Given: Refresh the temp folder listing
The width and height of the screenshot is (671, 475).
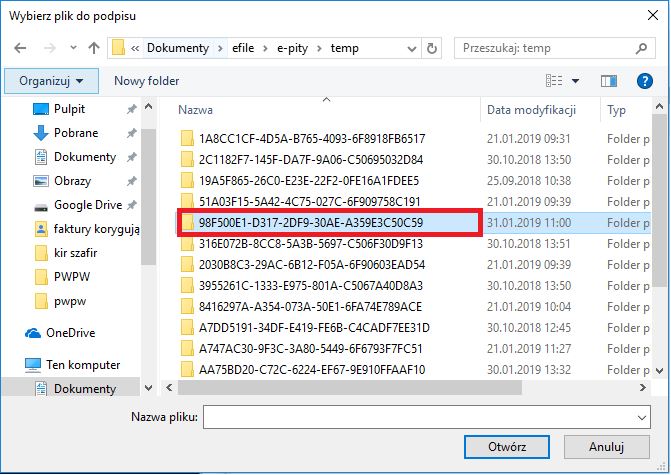Looking at the screenshot, I should (x=431, y=47).
